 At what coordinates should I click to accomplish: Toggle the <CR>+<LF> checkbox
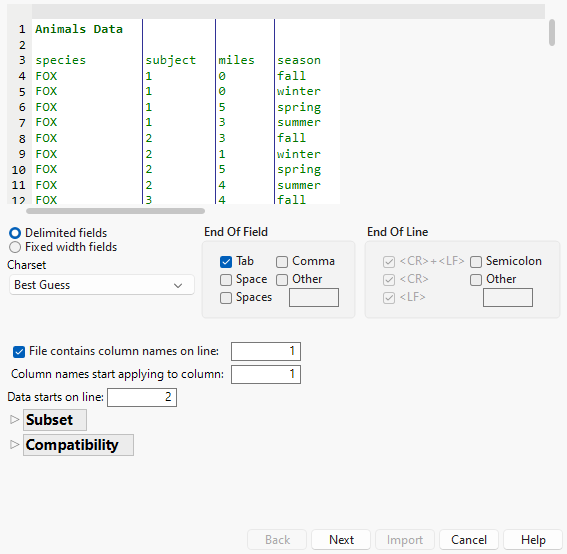[x=389, y=261]
